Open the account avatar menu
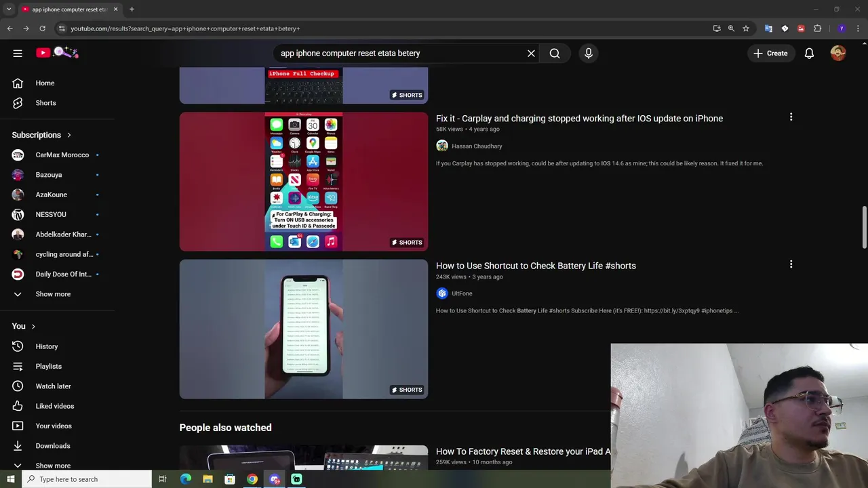The width and height of the screenshot is (868, 488). 838,53
